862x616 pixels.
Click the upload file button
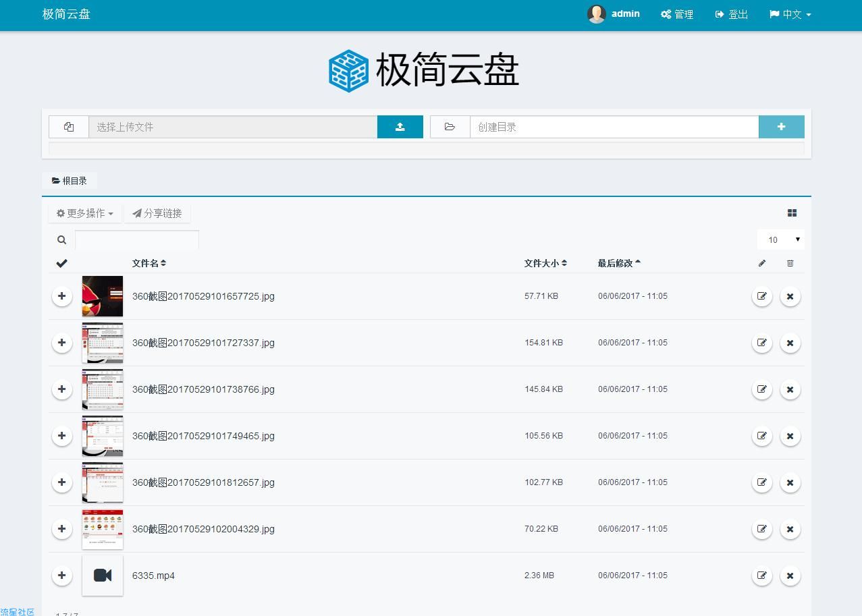[400, 127]
